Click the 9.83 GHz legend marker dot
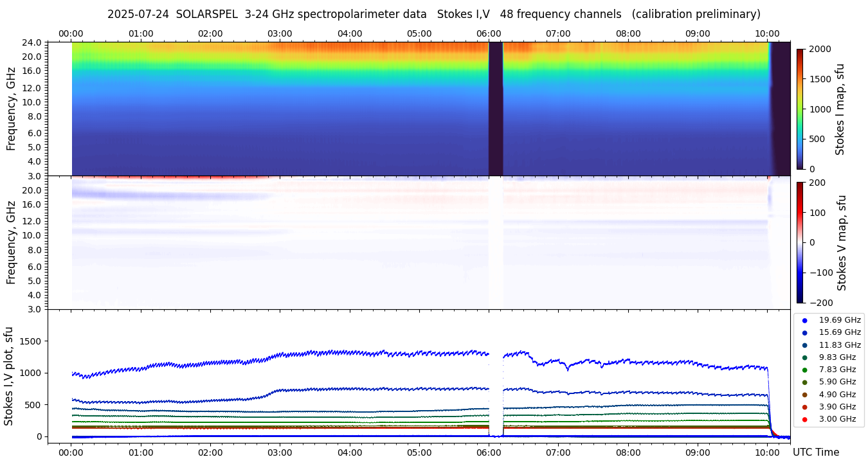This screenshot has height=466, width=868. [804, 357]
